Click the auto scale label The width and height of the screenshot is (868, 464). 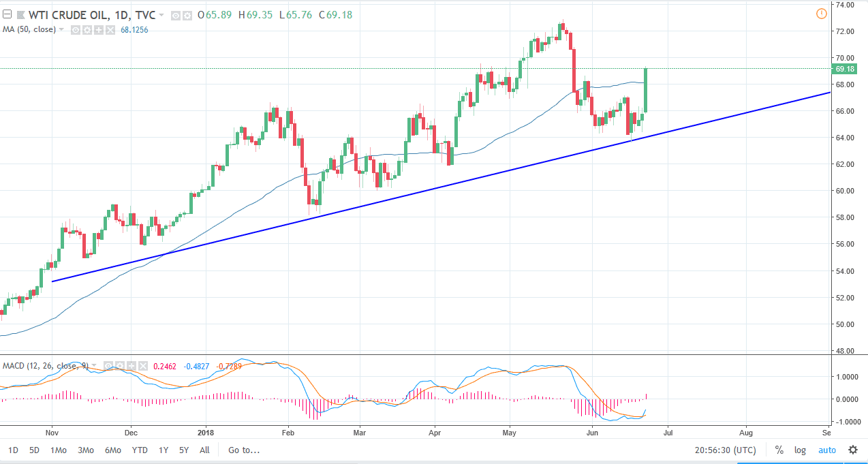tap(827, 450)
